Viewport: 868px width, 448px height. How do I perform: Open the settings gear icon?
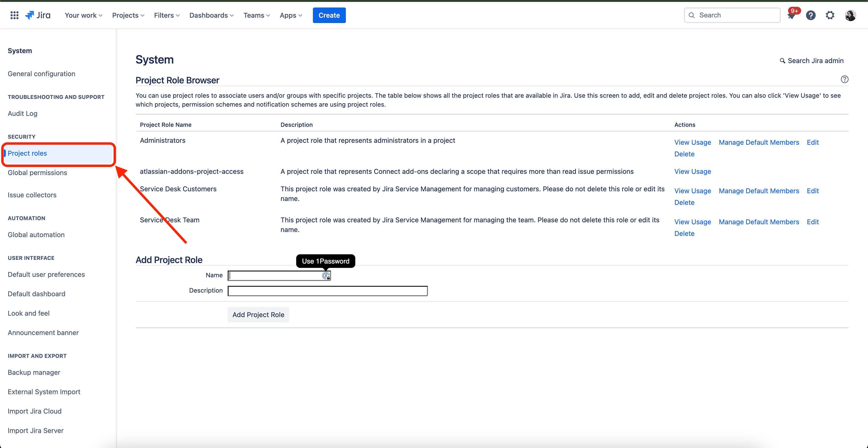tap(830, 15)
